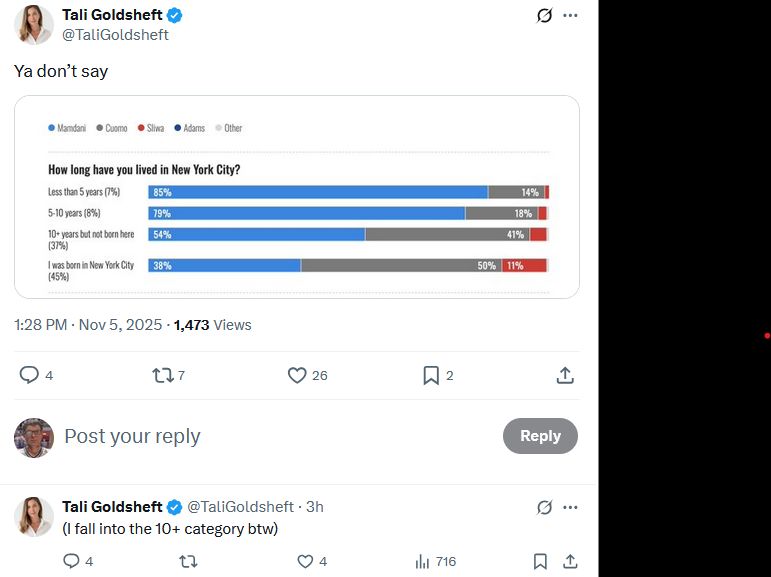Like the main tweet with heart icon
The image size is (771, 577).
297,375
